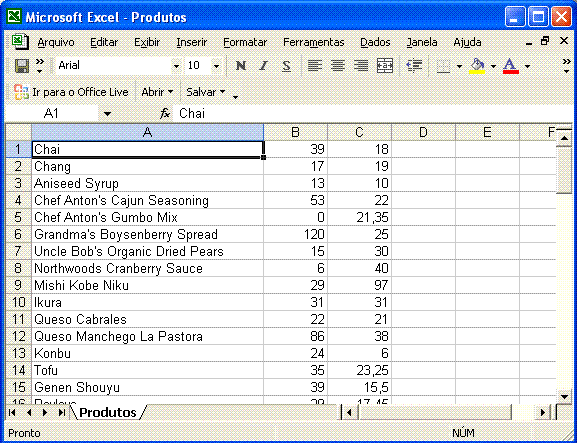This screenshot has width=578, height=445.
Task: Open font size 10 dropdown
Action: coord(216,66)
